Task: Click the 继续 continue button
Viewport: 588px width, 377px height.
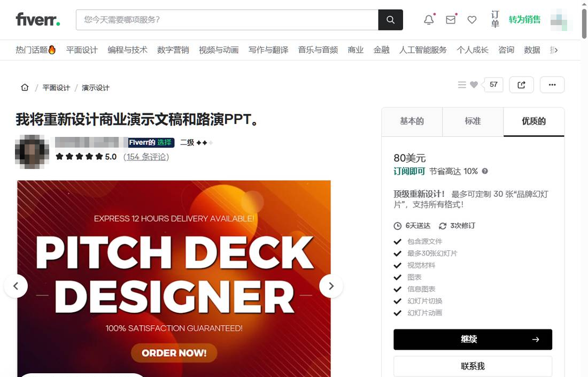Action: (x=473, y=340)
